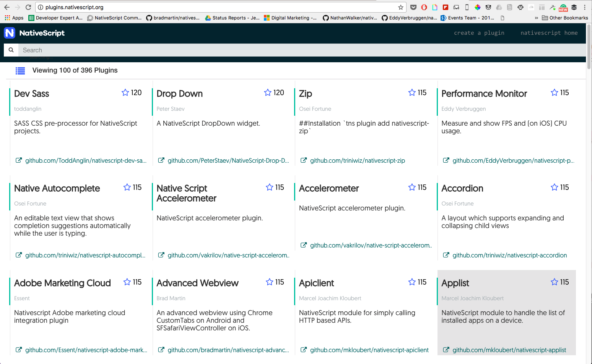The width and height of the screenshot is (592, 364).
Task: Open the Pocket extension icon
Action: pos(413,7)
